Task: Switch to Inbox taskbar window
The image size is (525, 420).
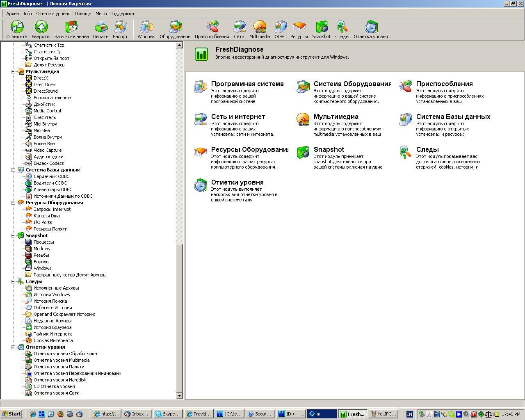Action: click(137, 414)
